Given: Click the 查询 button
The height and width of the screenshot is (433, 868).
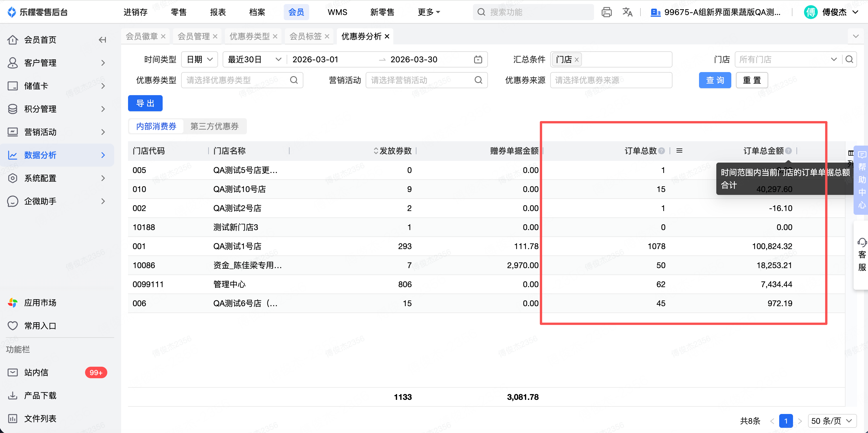Looking at the screenshot, I should tap(715, 80).
